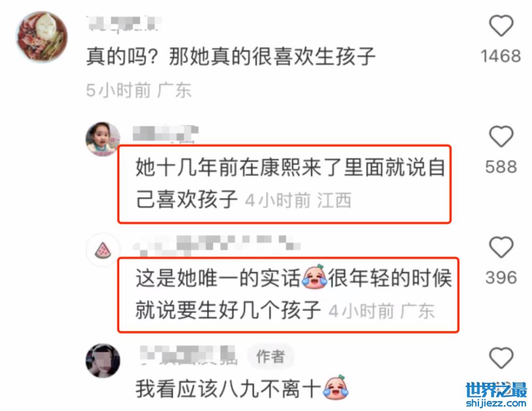Viewport: 532px width, 411px height.
Task: Tap the blurred username above 康熙来了 comment
Action: tap(165, 133)
